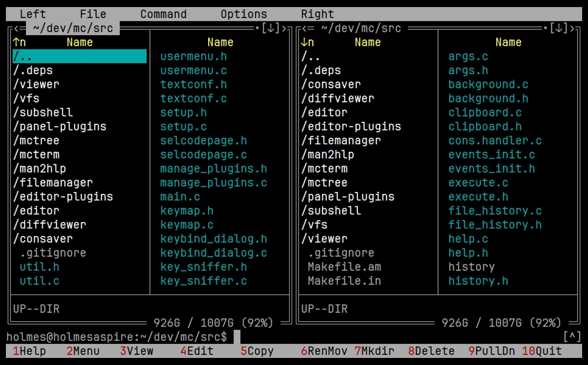Image resolution: width=588 pixels, height=365 pixels.
Task: Open left panel history dropdown [↓]
Action: 270,28
